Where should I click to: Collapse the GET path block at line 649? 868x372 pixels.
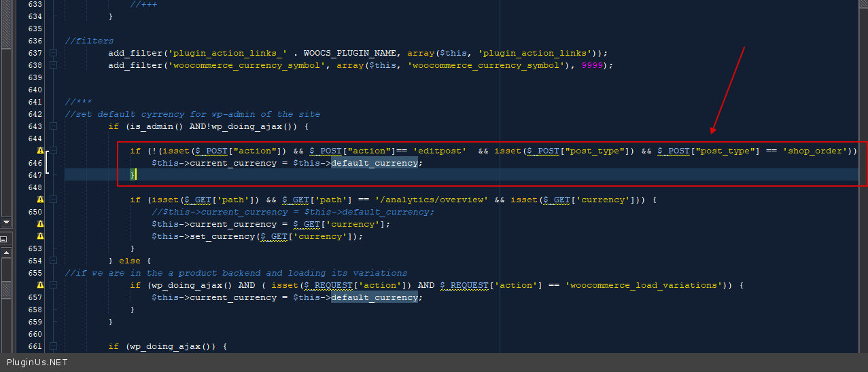point(54,200)
